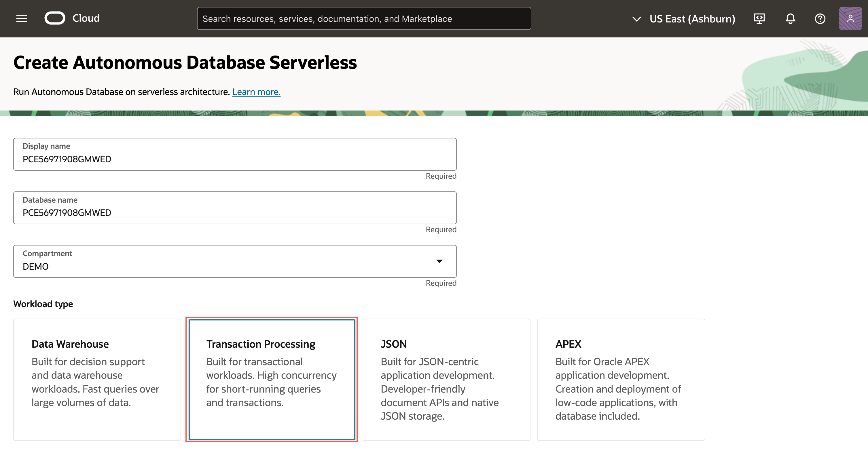
Task: Open the user profile avatar menu
Action: coord(850,18)
